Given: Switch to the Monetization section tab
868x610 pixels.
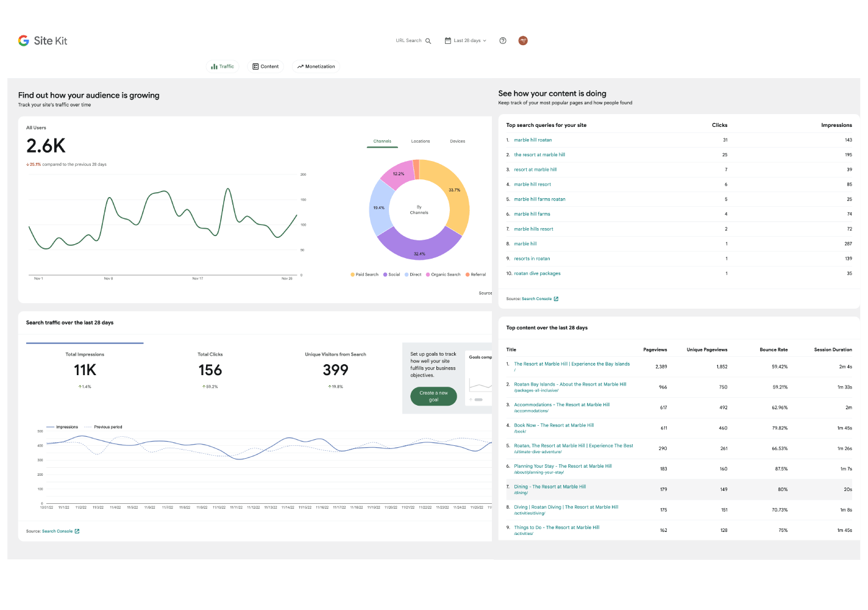Looking at the screenshot, I should point(316,66).
